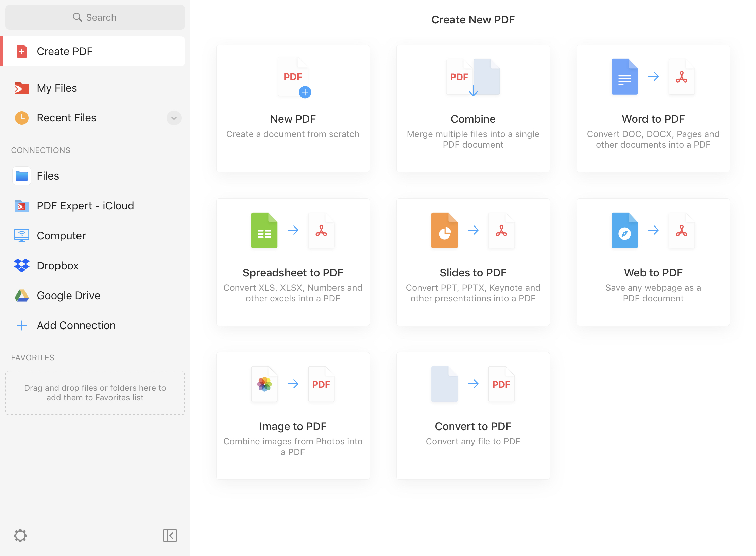Open My Files in the sidebar
This screenshot has height=556, width=756.
tap(57, 88)
